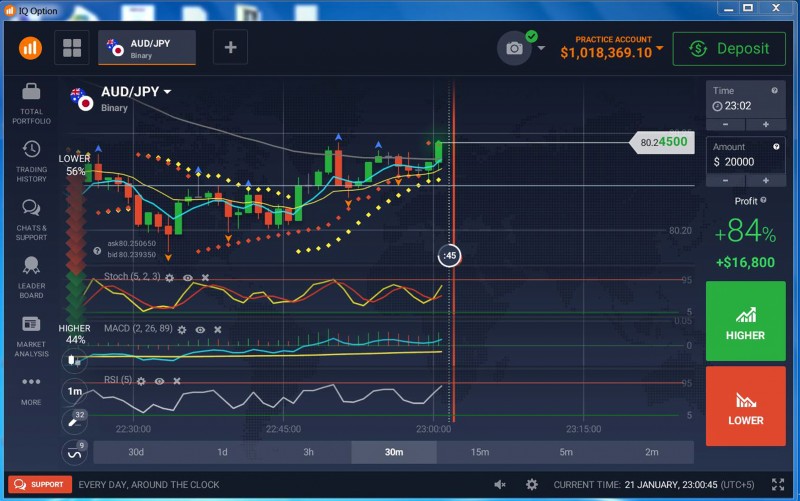This screenshot has height=501, width=800.
Task: Click the Deposit button
Action: (729, 49)
